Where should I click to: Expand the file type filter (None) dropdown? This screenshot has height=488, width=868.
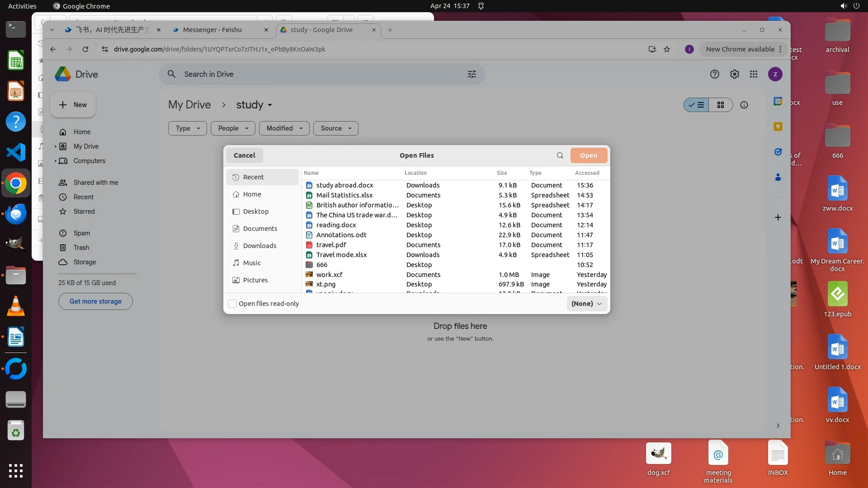tap(586, 304)
